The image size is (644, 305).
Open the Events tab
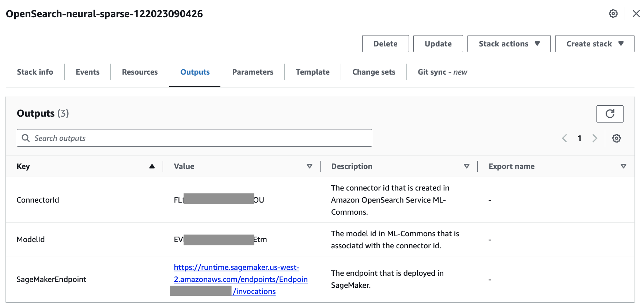point(88,72)
